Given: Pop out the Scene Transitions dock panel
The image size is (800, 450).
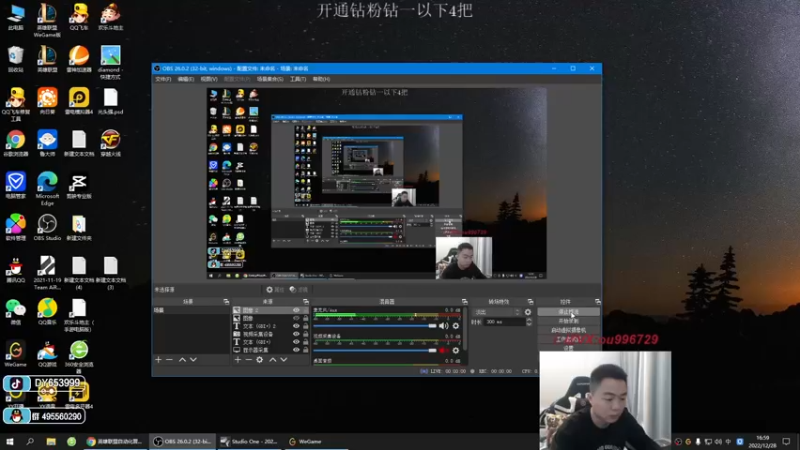Looking at the screenshot, I should pyautogui.click(x=530, y=302).
